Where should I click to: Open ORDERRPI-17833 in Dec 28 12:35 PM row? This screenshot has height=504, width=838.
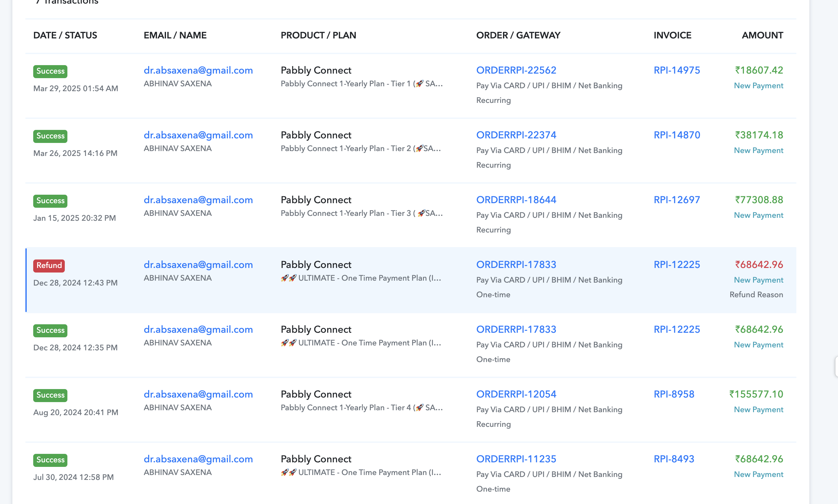[x=516, y=330]
